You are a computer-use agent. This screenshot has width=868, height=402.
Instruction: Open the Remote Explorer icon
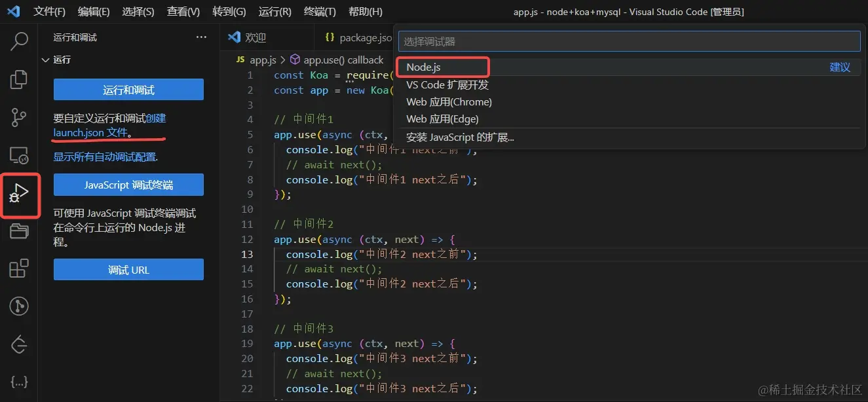(19, 155)
